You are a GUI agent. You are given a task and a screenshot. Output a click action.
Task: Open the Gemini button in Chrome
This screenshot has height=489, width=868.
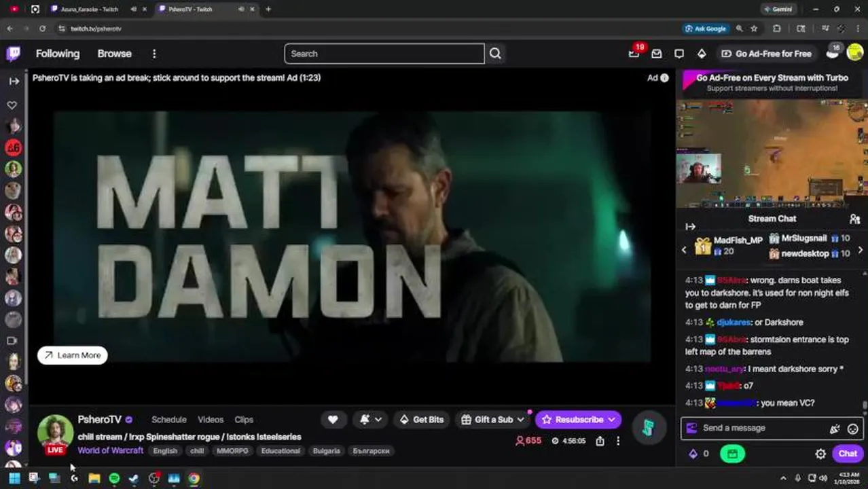778,9
